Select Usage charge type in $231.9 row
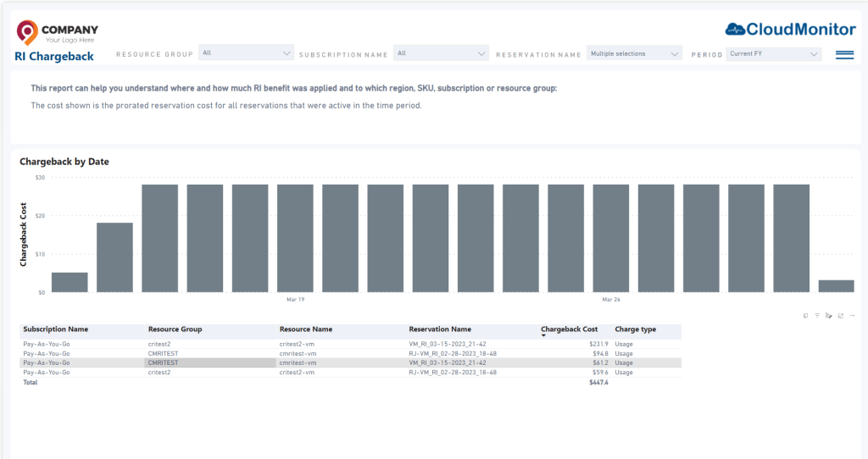This screenshot has width=868, height=459. [623, 344]
